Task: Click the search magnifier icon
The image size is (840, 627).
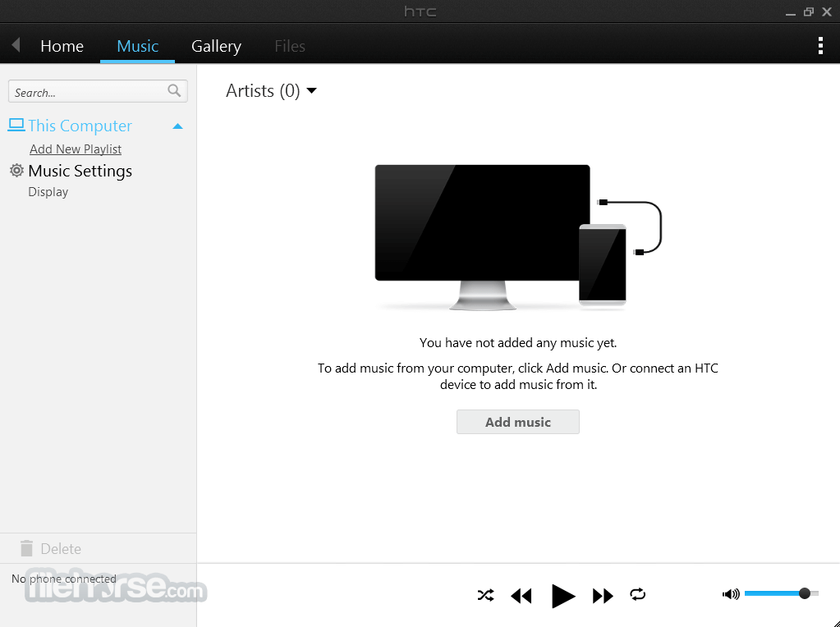Action: [174, 90]
